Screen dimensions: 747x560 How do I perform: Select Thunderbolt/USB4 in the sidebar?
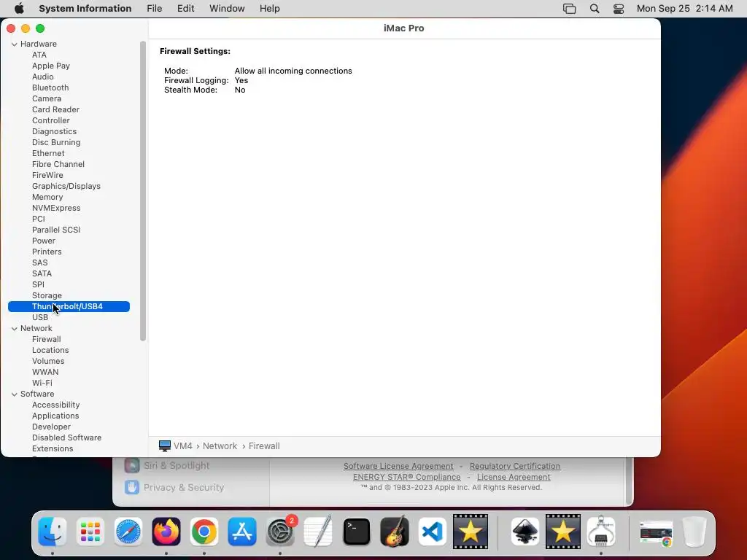click(69, 307)
